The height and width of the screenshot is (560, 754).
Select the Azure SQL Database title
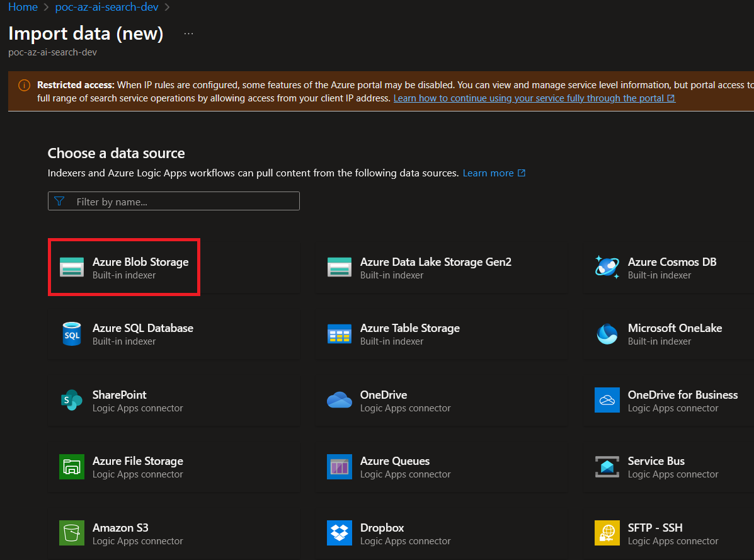pos(143,328)
